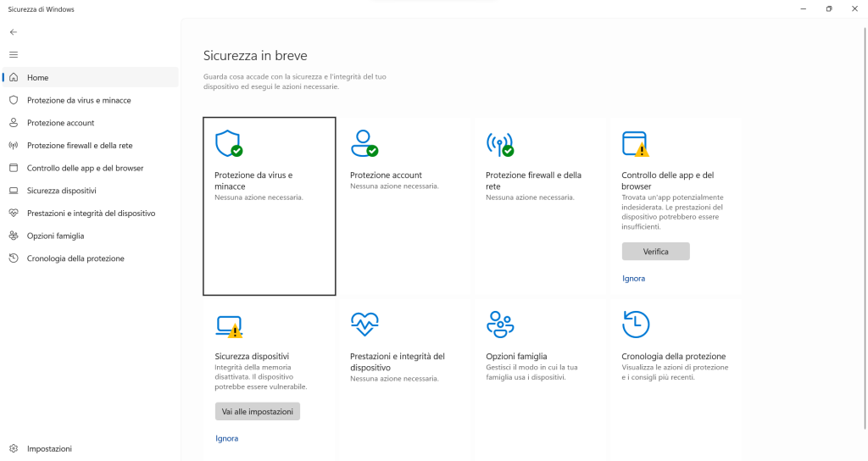This screenshot has width=868, height=461.
Task: Click the heart icon in sidebar
Action: tap(14, 213)
